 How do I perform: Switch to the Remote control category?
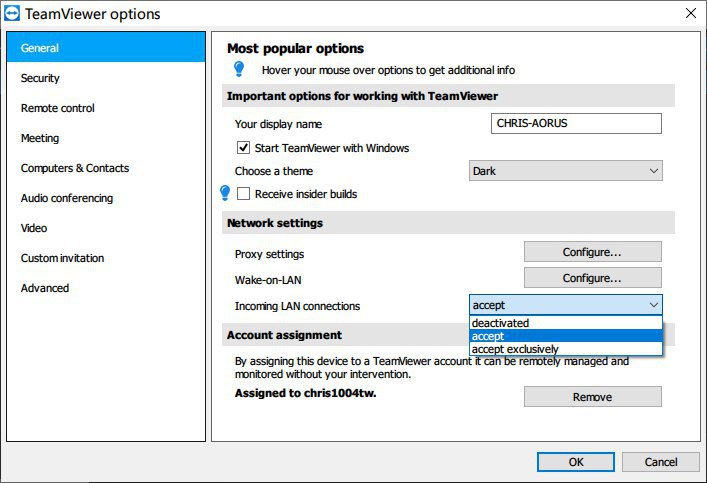[x=58, y=108]
